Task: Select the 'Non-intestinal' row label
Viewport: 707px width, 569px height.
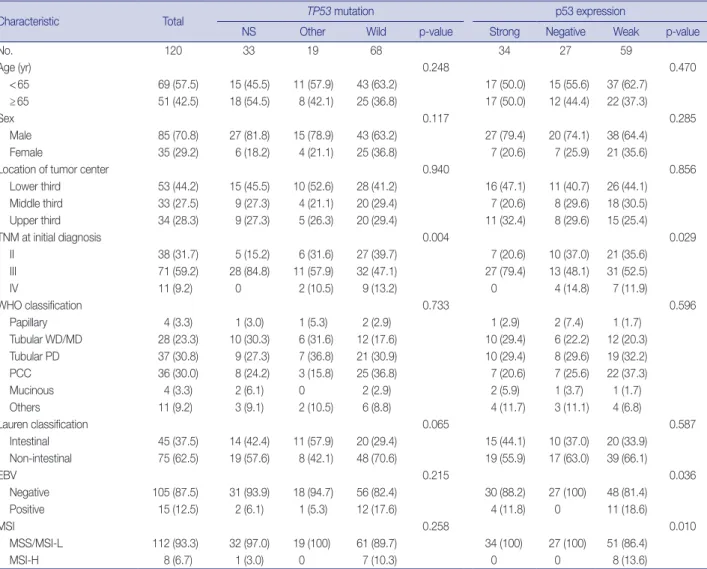Action: pyautogui.click(x=40, y=459)
